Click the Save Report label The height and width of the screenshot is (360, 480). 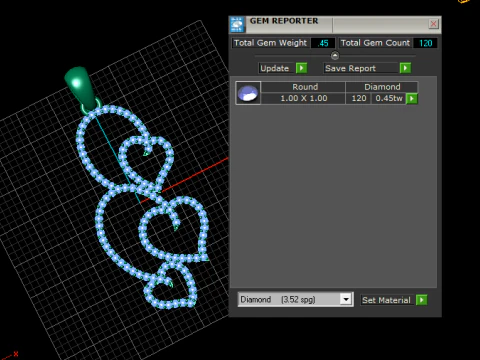coord(361,68)
